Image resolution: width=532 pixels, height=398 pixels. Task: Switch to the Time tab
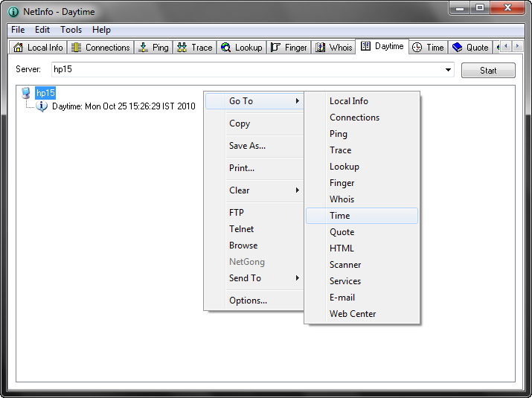pyautogui.click(x=429, y=48)
